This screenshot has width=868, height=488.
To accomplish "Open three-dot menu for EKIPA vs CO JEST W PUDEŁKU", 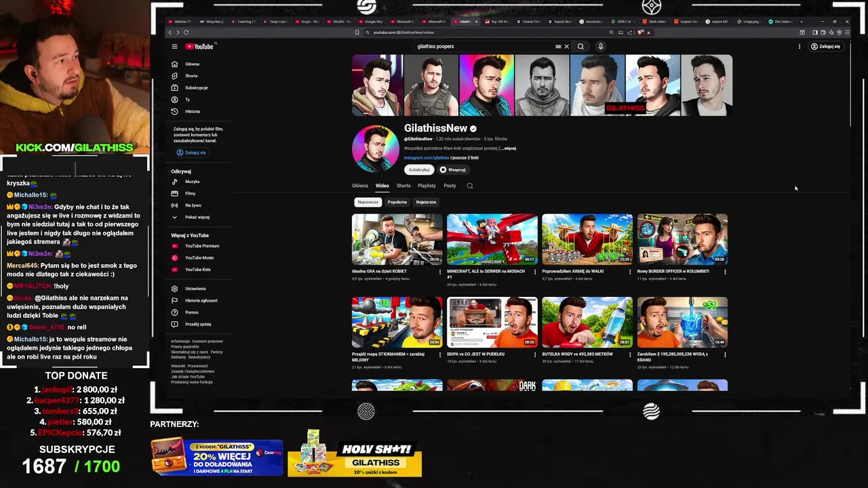I will coord(534,354).
